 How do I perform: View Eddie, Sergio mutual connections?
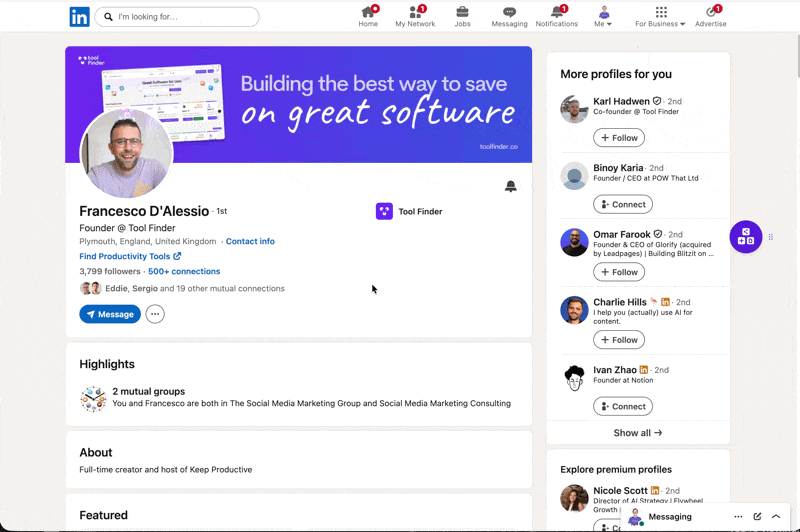tap(195, 288)
